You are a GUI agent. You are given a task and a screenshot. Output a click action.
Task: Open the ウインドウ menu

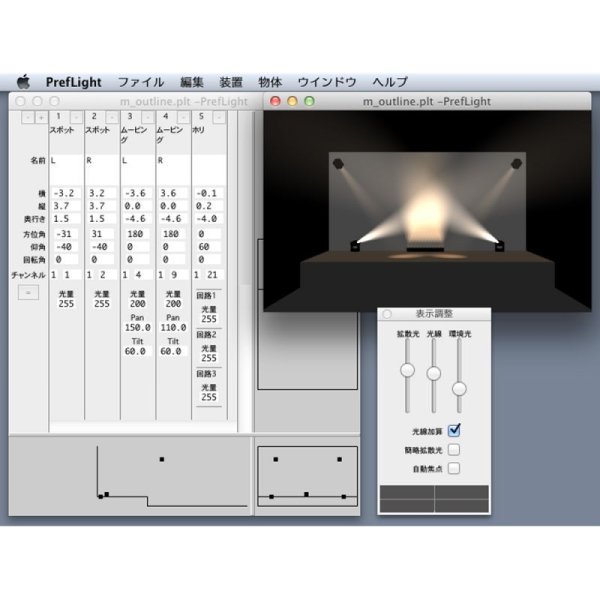[x=327, y=82]
